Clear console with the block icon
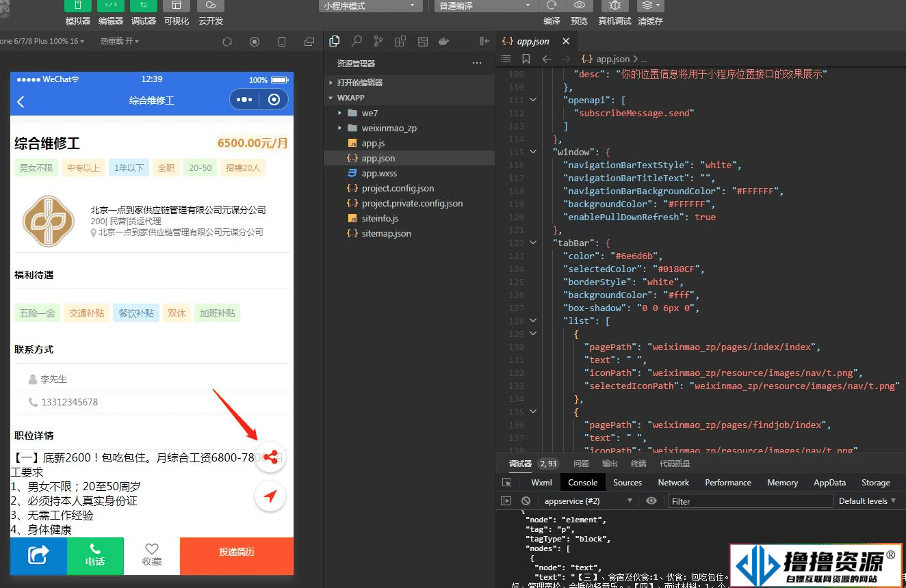The width and height of the screenshot is (906, 588). pos(526,501)
